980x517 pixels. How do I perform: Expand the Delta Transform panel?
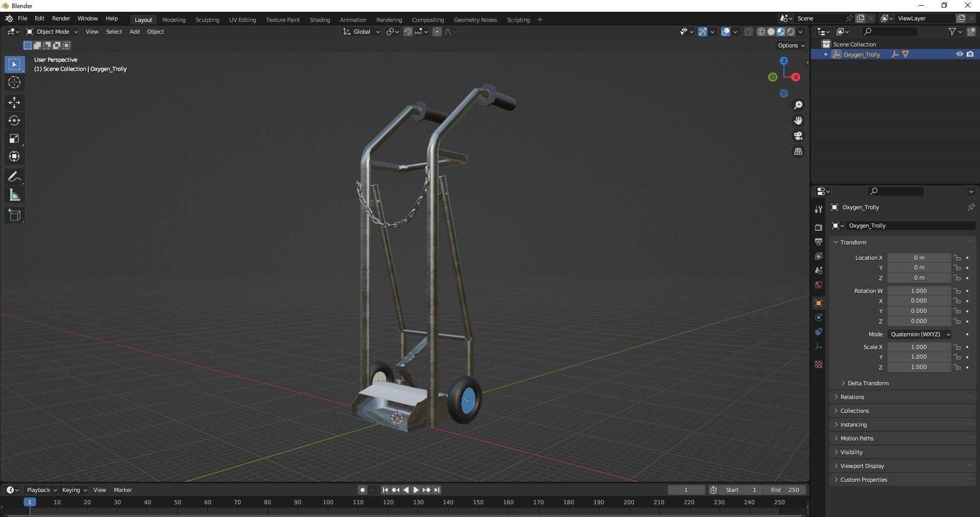tap(868, 383)
